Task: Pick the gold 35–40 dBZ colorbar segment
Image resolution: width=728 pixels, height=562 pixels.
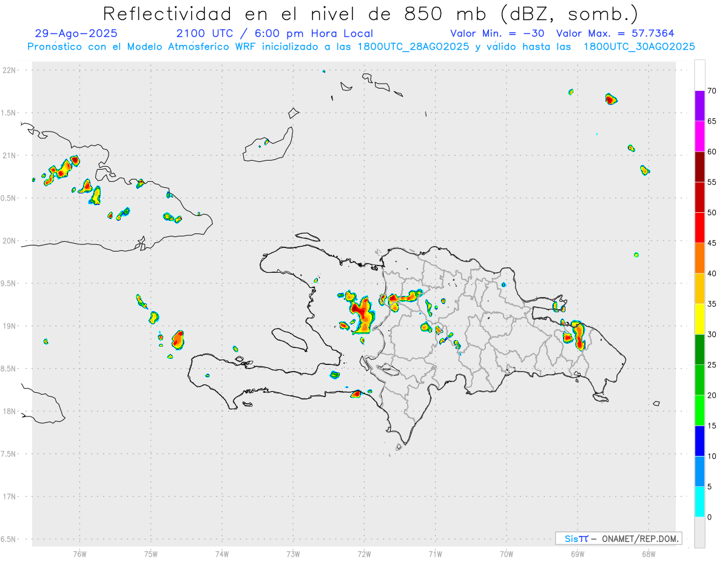Action: tap(699, 289)
